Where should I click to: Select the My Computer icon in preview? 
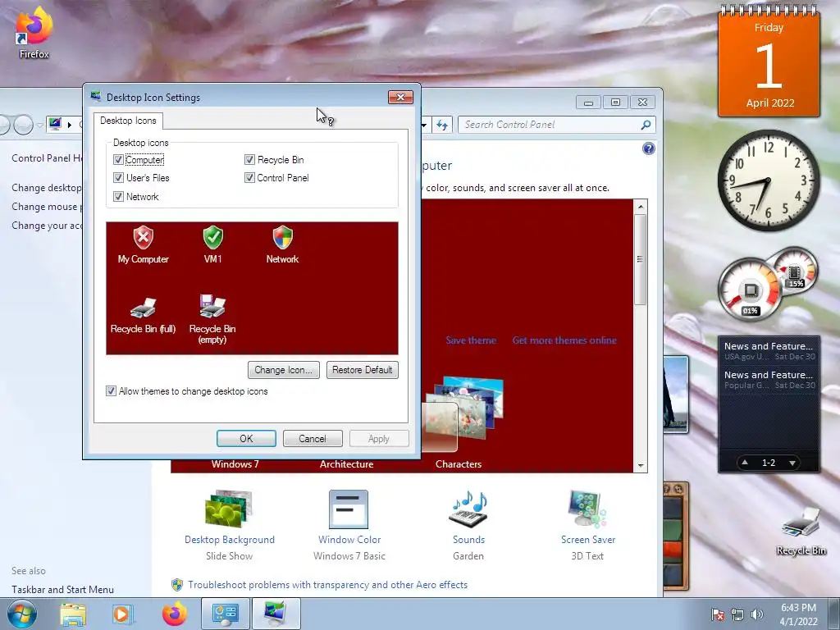(143, 245)
